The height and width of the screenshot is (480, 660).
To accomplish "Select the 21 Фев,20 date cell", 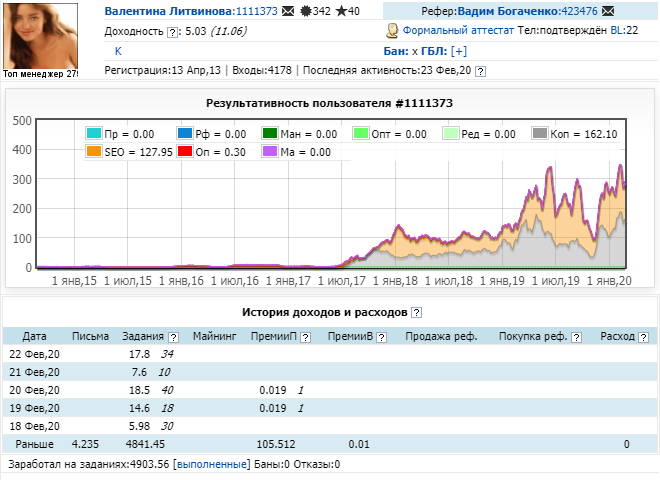I will (x=35, y=372).
